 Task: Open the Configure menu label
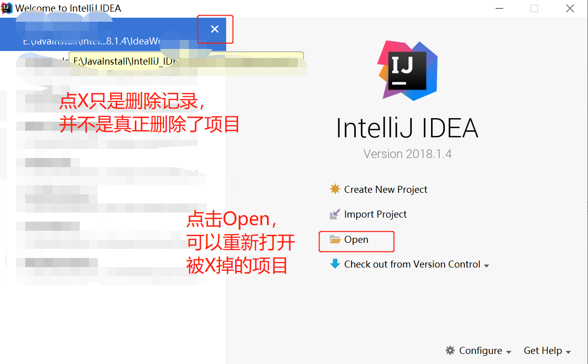[x=480, y=350]
